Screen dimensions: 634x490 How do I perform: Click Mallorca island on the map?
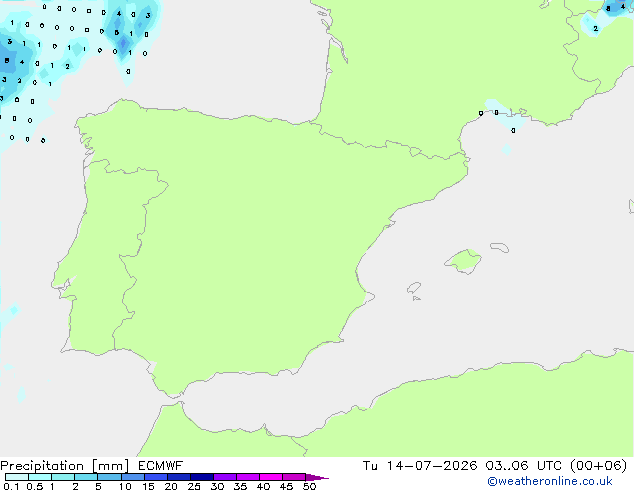(x=464, y=262)
